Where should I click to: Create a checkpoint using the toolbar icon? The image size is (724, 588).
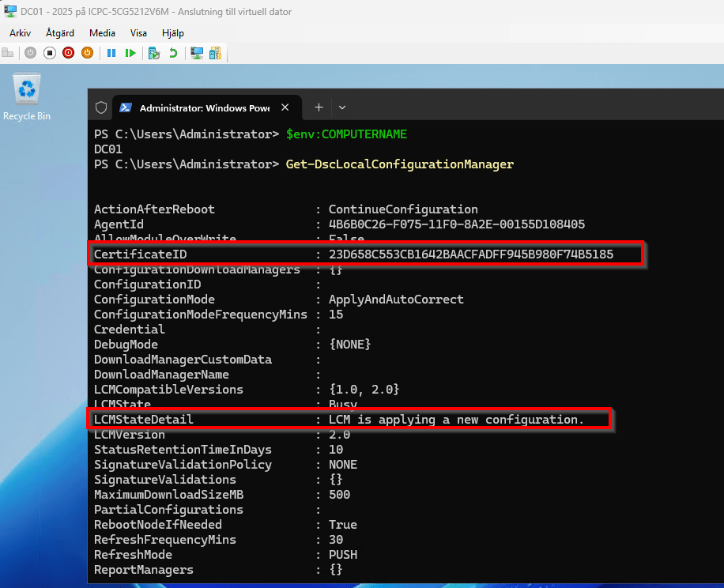[x=154, y=53]
